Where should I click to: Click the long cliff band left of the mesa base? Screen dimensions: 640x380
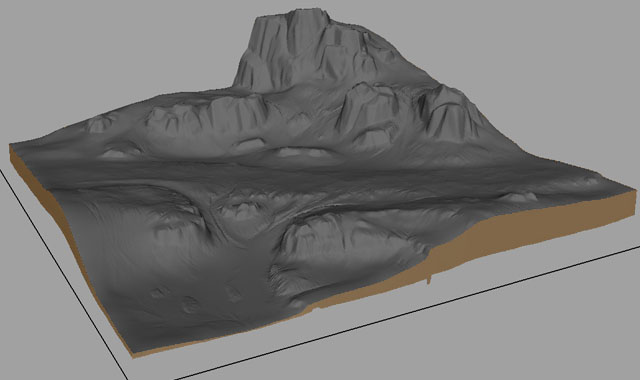click(204, 112)
